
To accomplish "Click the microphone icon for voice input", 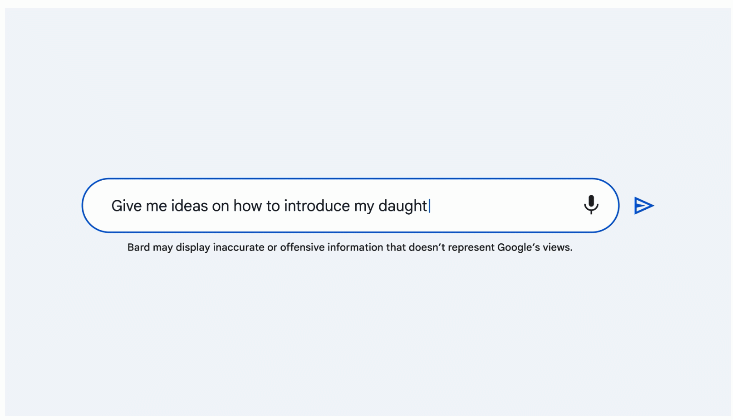I will coord(591,204).
